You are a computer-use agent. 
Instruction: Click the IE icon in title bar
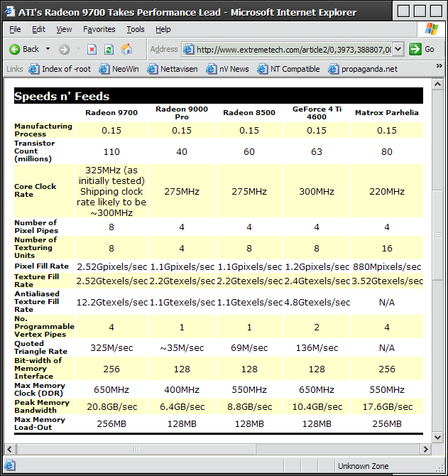pyautogui.click(x=9, y=11)
